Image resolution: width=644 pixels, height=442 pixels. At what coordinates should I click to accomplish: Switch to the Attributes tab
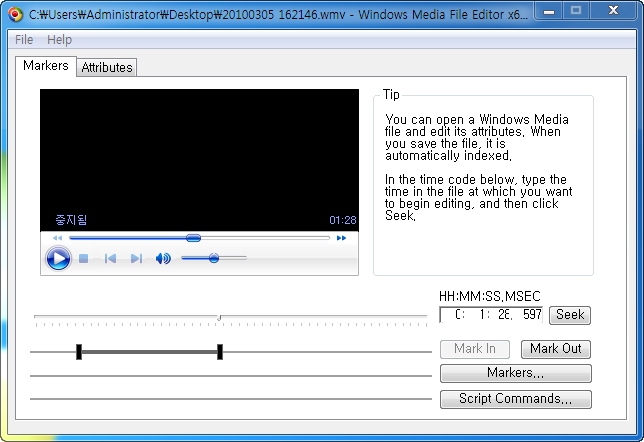[107, 67]
